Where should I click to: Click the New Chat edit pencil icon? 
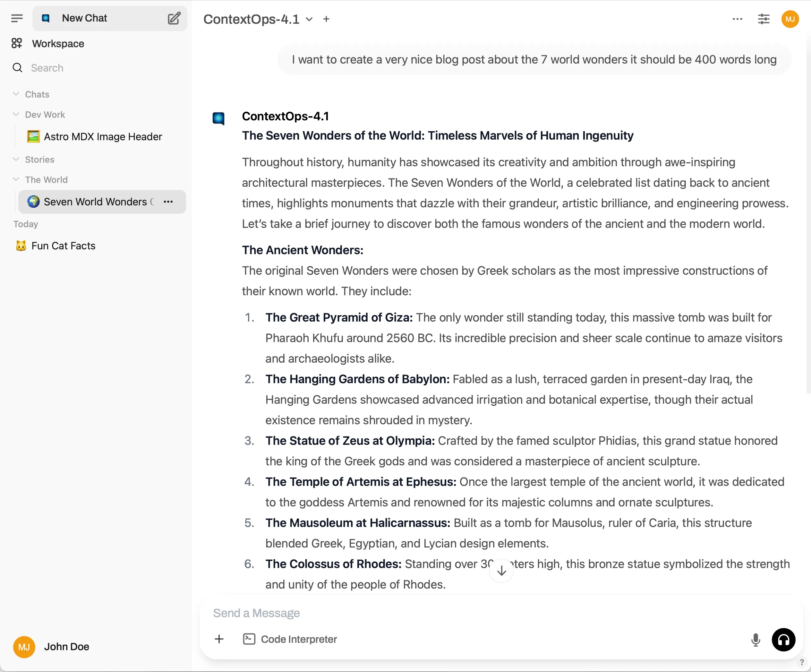174,18
